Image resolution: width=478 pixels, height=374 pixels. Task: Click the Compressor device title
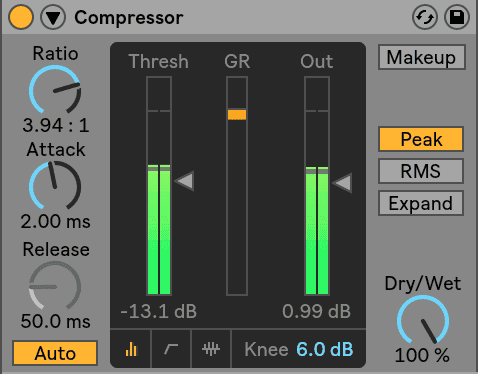click(x=129, y=18)
